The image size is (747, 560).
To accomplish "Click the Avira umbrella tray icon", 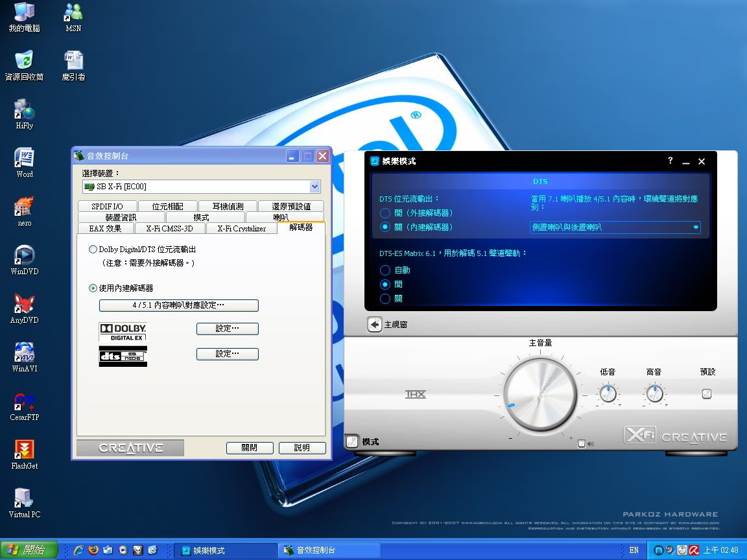I will point(694,550).
